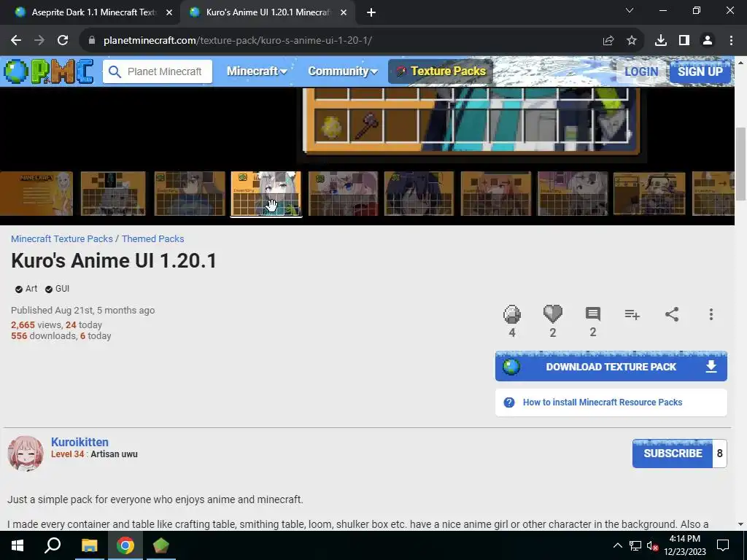This screenshot has width=747, height=560.
Task: Open the notification center icon
Action: [x=723, y=545]
